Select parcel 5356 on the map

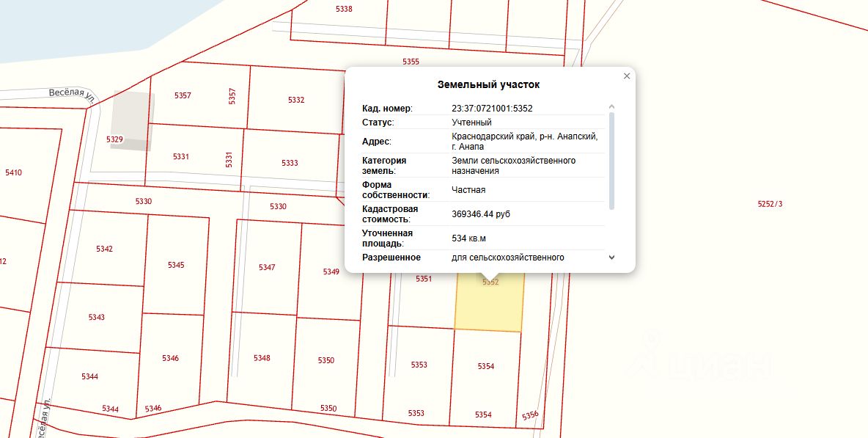[530, 415]
